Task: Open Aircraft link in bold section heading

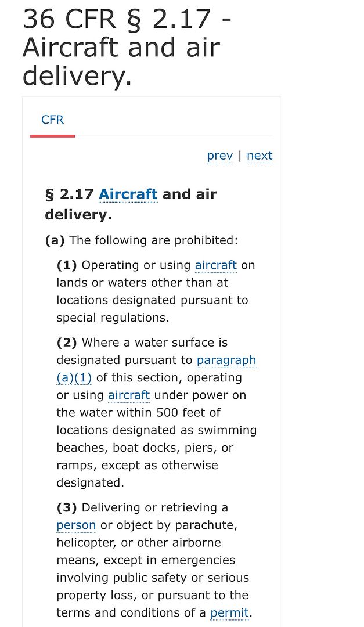Action: click(x=128, y=194)
